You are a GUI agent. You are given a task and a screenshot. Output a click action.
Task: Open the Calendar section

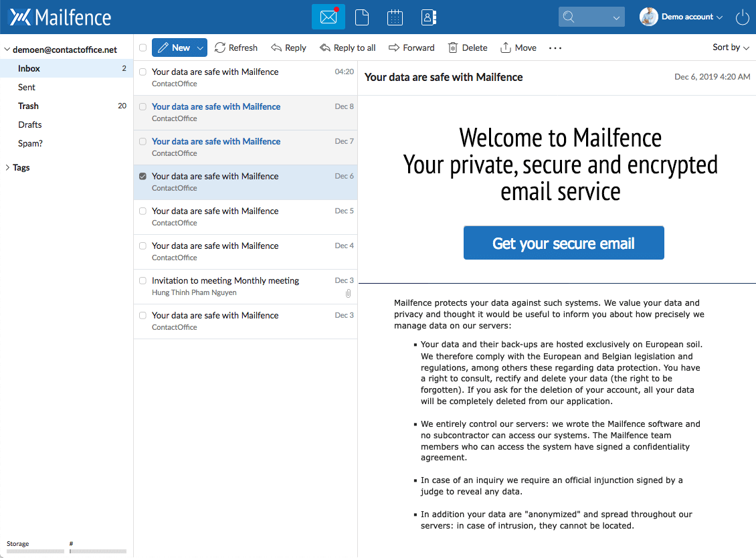(395, 17)
